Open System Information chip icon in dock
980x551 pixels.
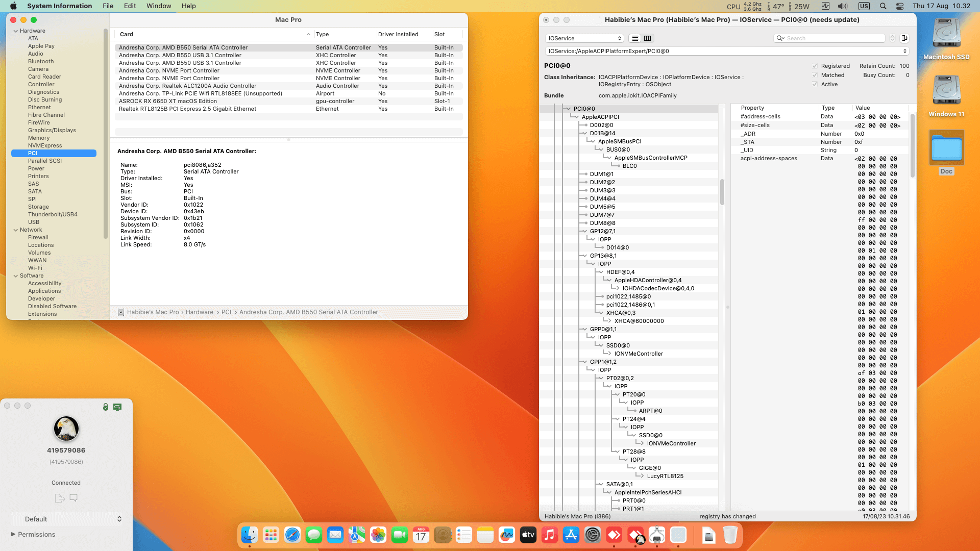coord(657,535)
